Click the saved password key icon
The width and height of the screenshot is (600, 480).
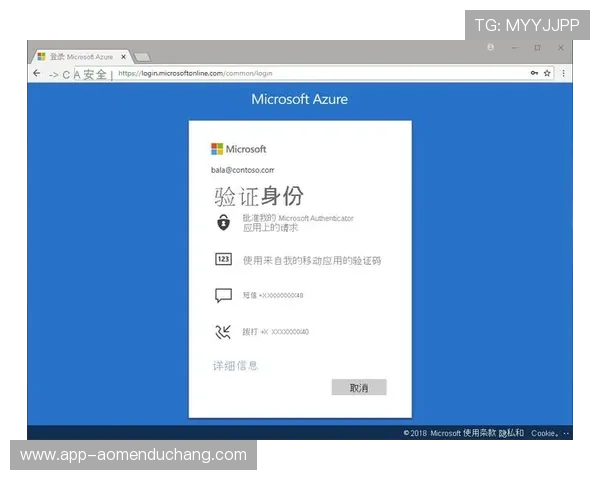[534, 73]
